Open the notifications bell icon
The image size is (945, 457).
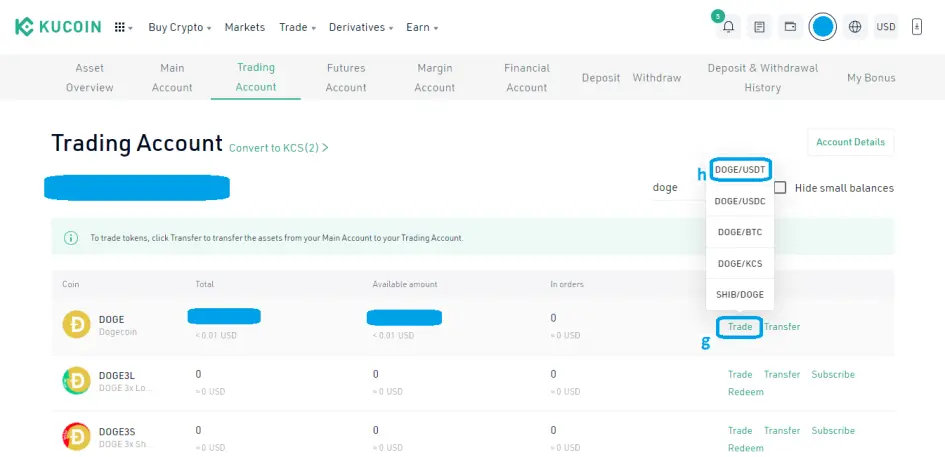(729, 27)
